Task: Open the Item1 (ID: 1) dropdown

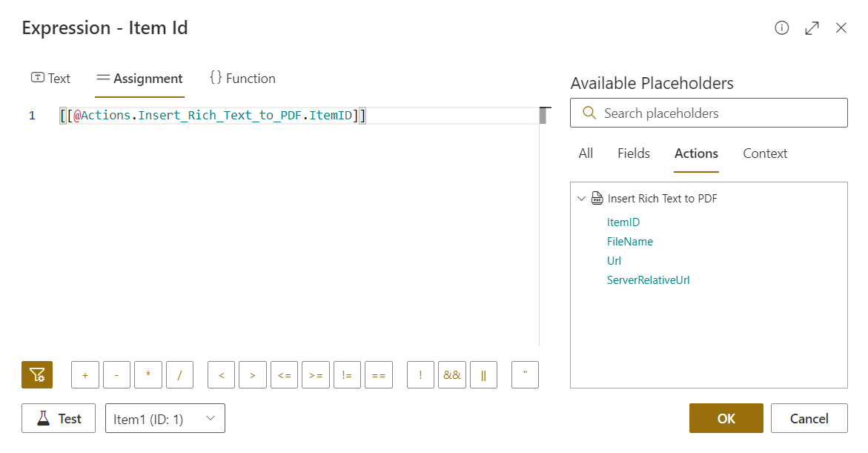Action: 165,419
